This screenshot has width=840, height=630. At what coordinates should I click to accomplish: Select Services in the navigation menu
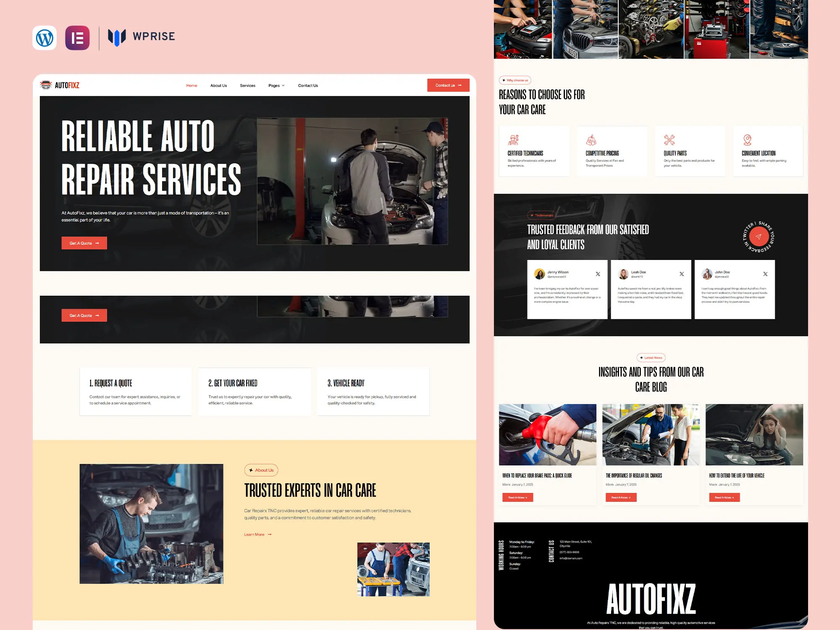(247, 85)
